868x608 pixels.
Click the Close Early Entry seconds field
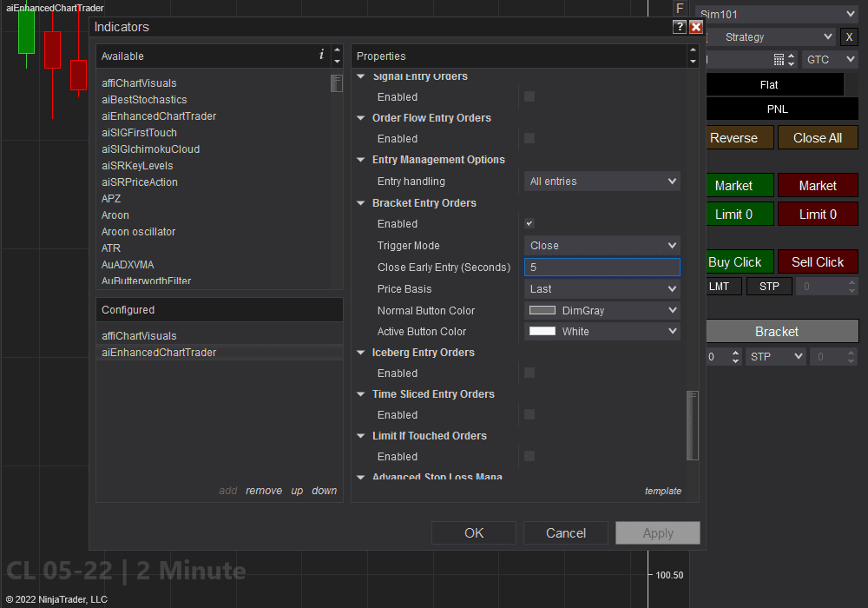(602, 268)
